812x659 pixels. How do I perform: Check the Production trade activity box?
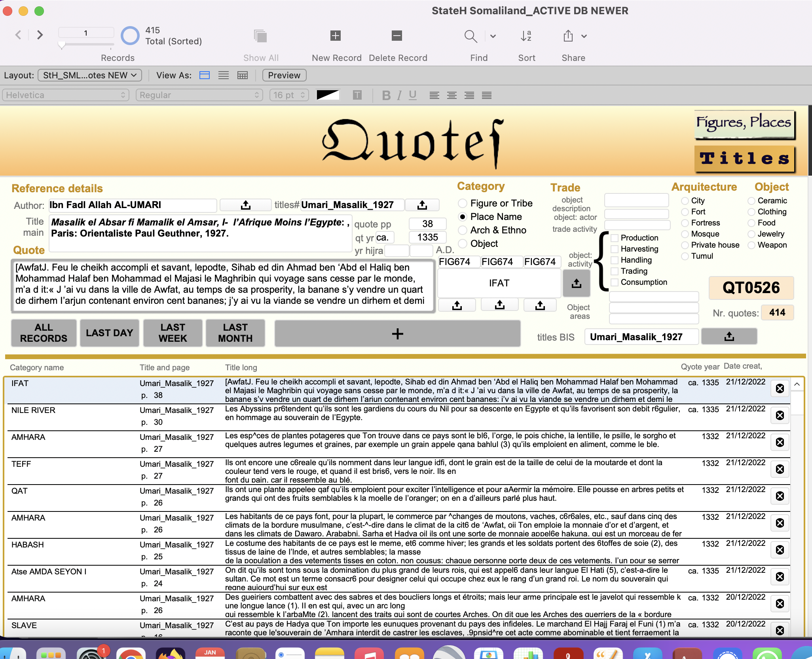(x=615, y=238)
